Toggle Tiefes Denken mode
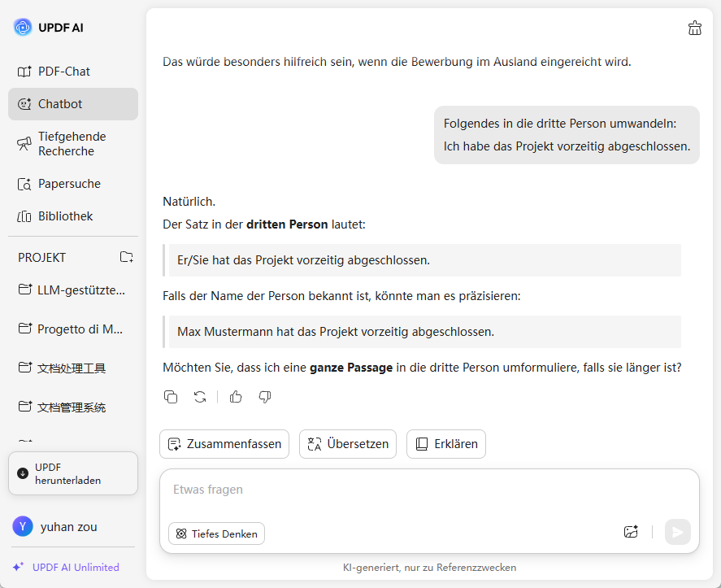Screen dimensions: 721x588 (x=216, y=534)
